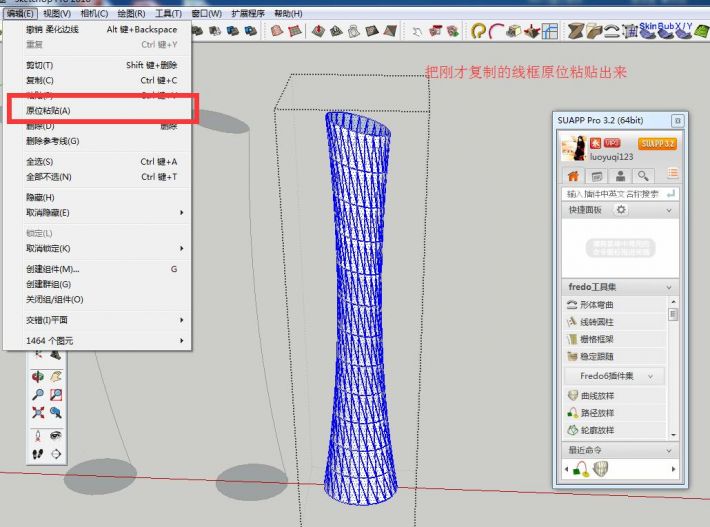
Task: Open the Fredo6插件集 dropdown
Action: [615, 376]
